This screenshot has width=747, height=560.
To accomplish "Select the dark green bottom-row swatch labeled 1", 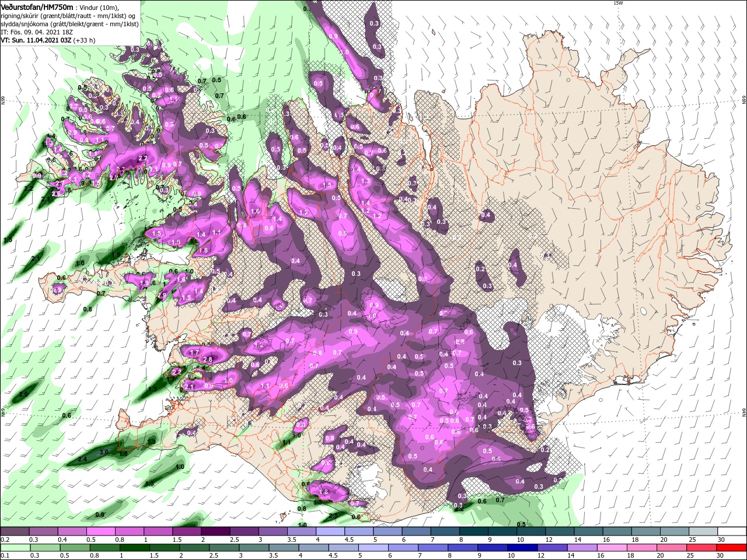I will [134, 548].
